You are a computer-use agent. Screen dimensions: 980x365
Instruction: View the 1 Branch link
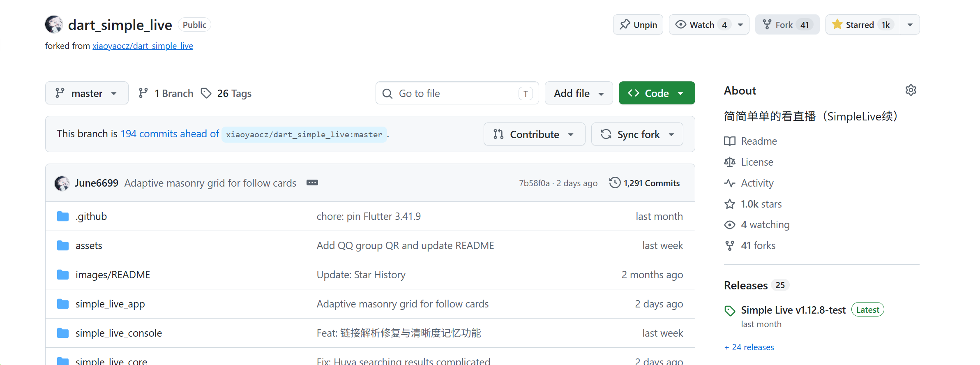point(166,93)
